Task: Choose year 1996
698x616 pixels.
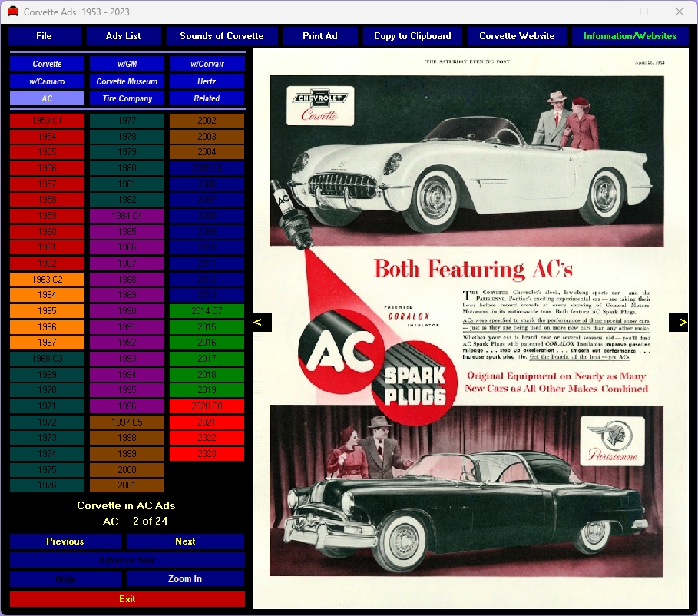Action: click(x=127, y=406)
